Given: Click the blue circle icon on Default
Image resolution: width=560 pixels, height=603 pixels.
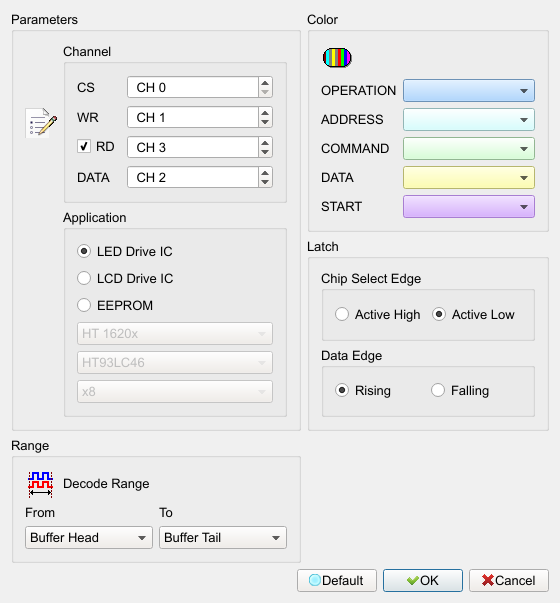Looking at the screenshot, I should tap(315, 580).
